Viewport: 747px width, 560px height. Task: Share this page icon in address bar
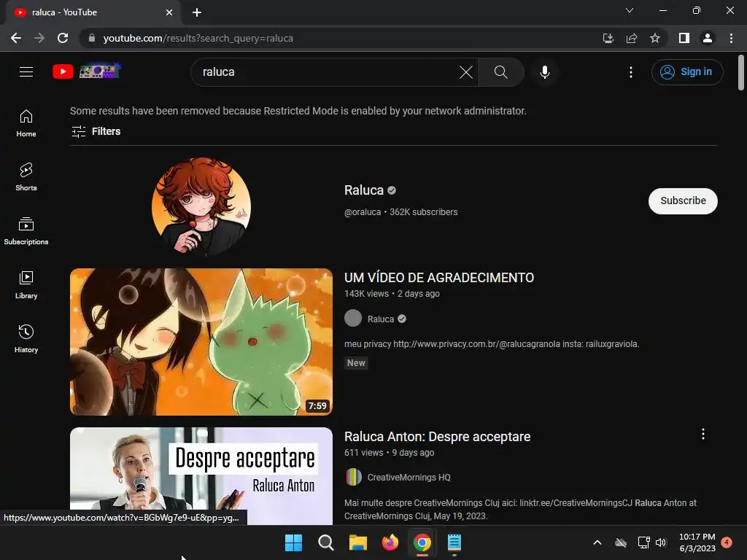pos(632,38)
